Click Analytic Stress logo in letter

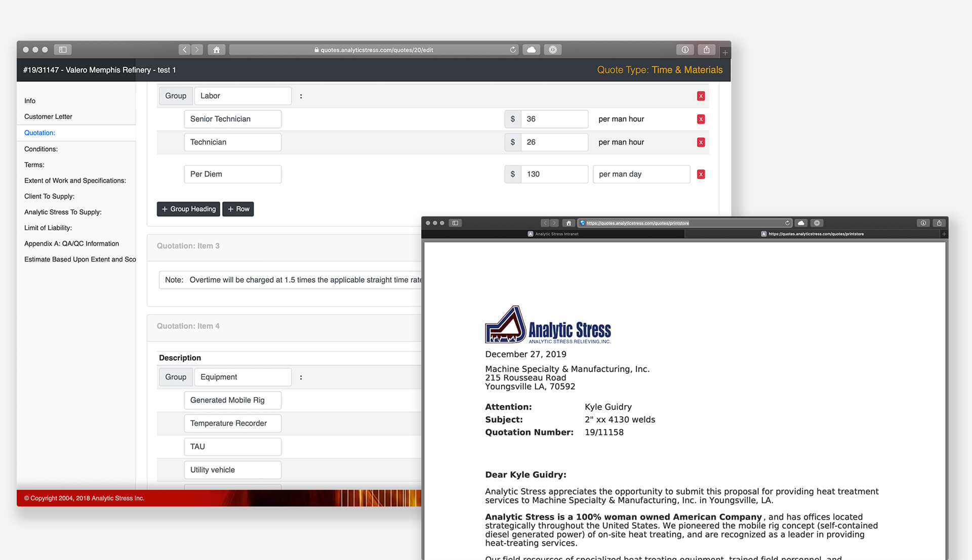click(548, 325)
